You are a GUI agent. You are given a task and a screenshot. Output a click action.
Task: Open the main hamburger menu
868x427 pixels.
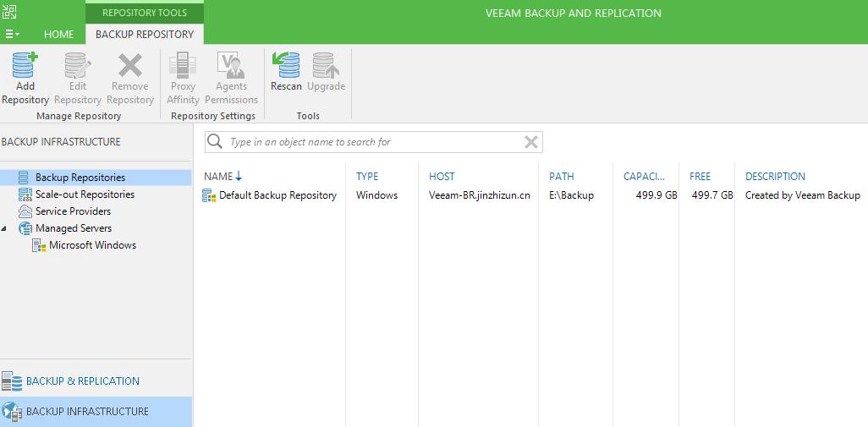(12, 35)
